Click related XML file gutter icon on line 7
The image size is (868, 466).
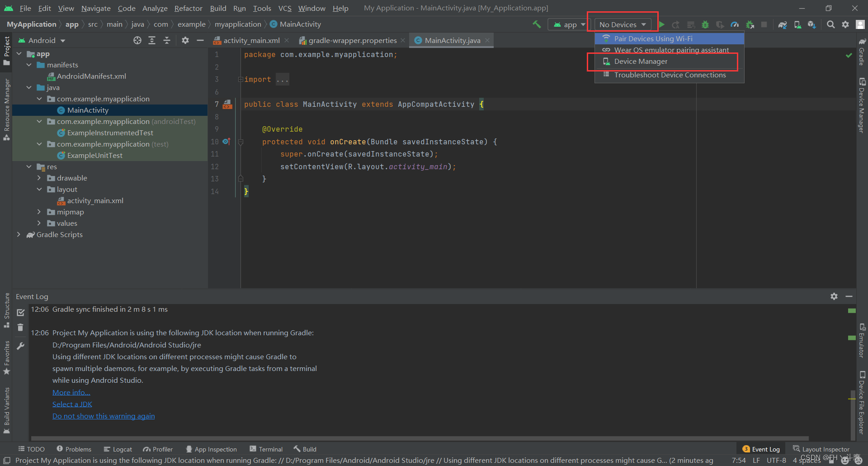[227, 105]
